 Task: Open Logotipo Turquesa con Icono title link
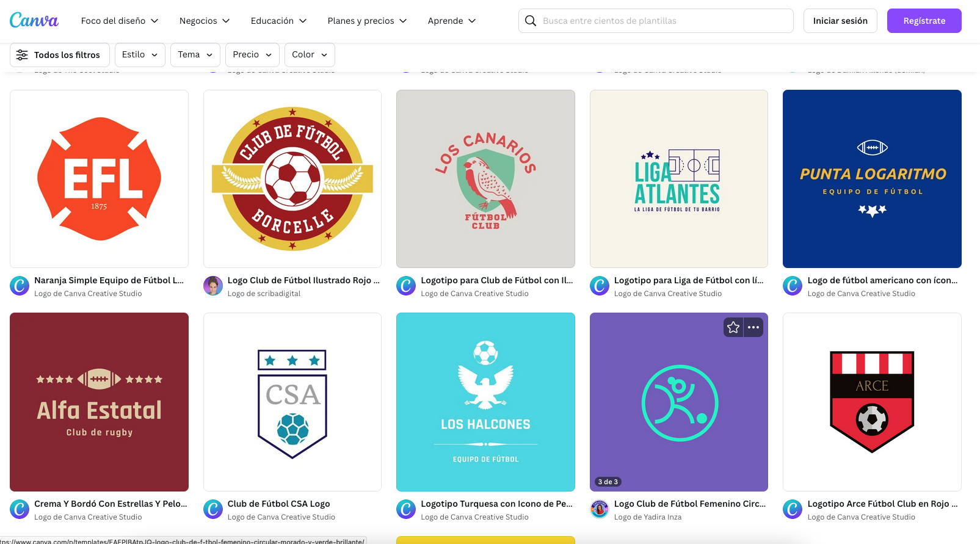point(496,504)
